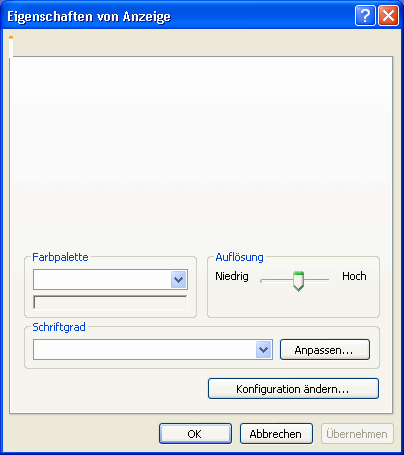Expand the Schriftgrad dropdown arrow

pos(264,349)
